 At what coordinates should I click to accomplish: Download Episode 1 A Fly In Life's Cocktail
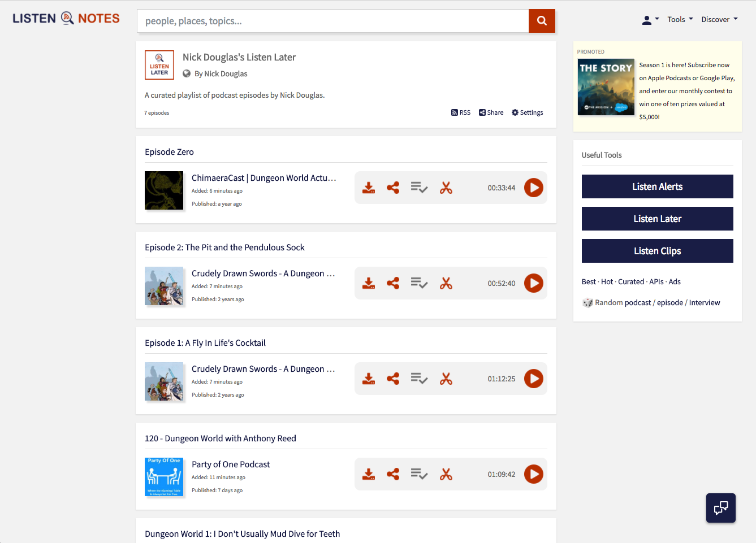point(369,379)
